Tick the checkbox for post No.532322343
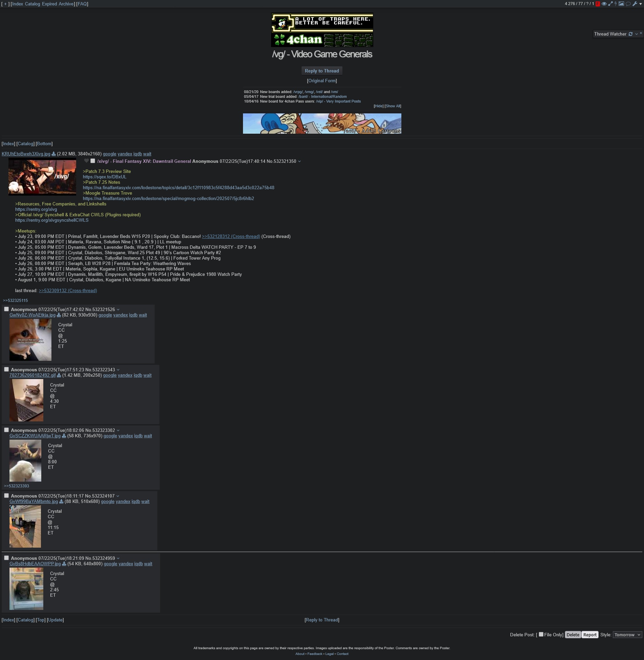Image resolution: width=644 pixels, height=660 pixels. 6,369
